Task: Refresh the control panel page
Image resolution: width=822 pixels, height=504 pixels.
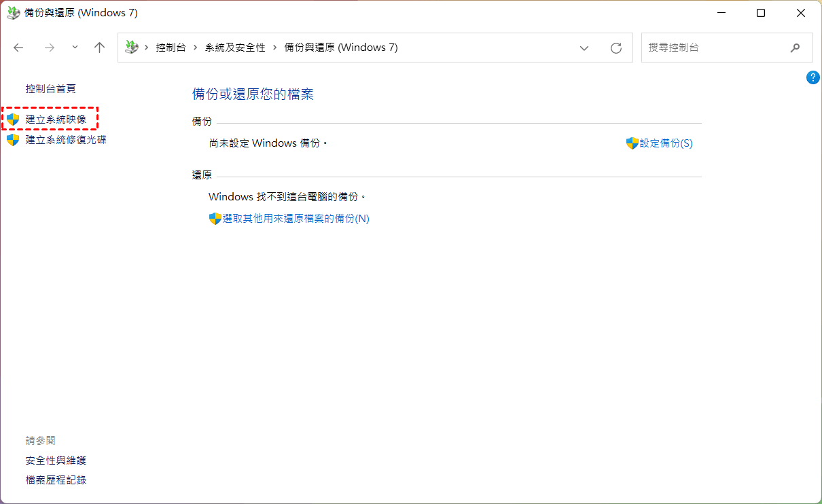Action: [x=616, y=48]
